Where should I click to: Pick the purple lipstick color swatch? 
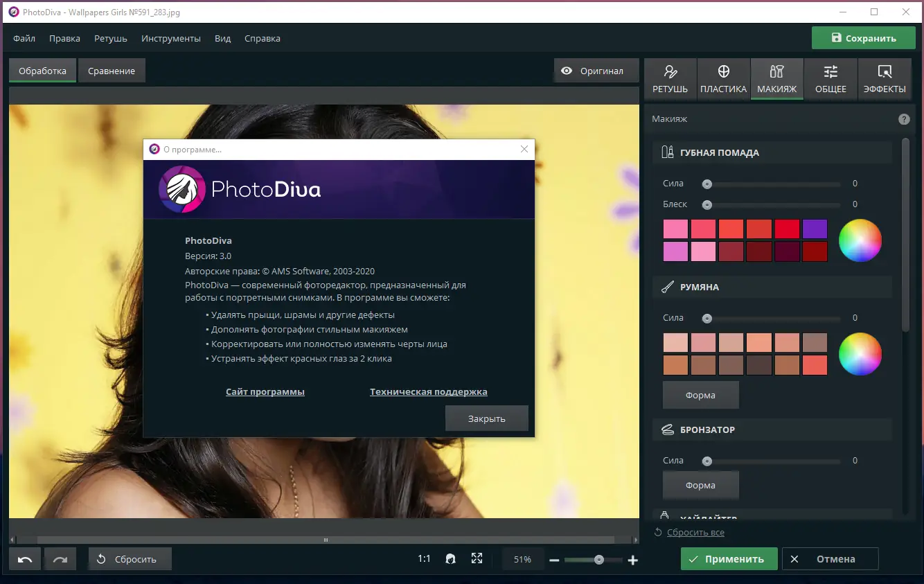(815, 229)
